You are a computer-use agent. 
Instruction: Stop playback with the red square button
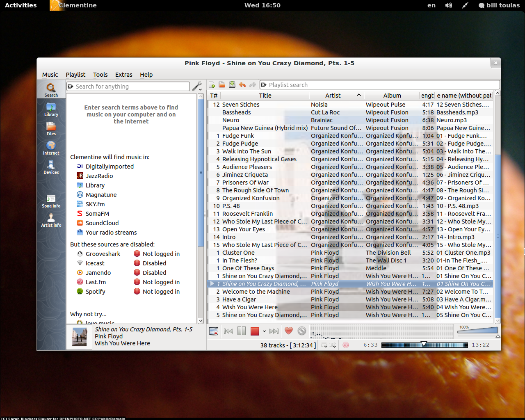[x=255, y=331]
